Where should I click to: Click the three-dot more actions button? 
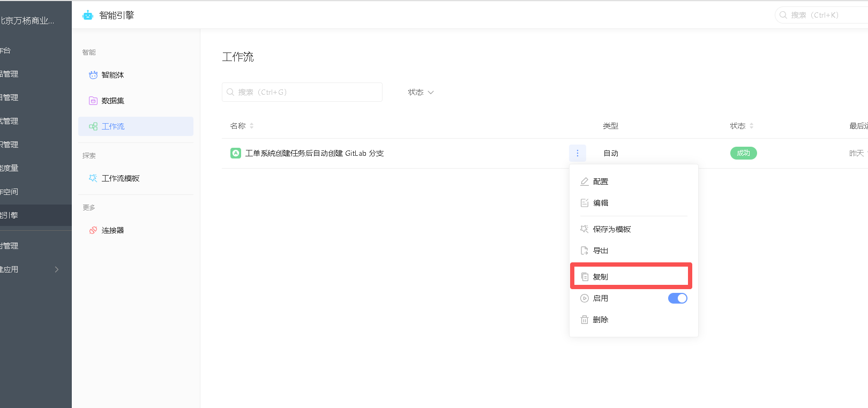(x=578, y=153)
